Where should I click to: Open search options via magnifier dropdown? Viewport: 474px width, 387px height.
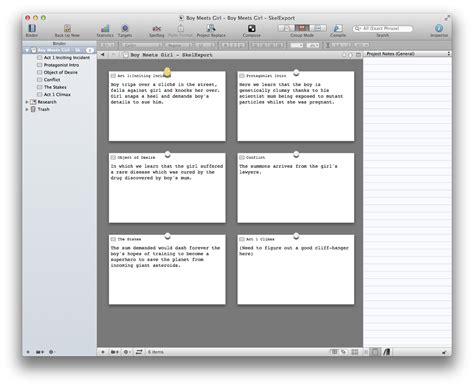click(358, 29)
